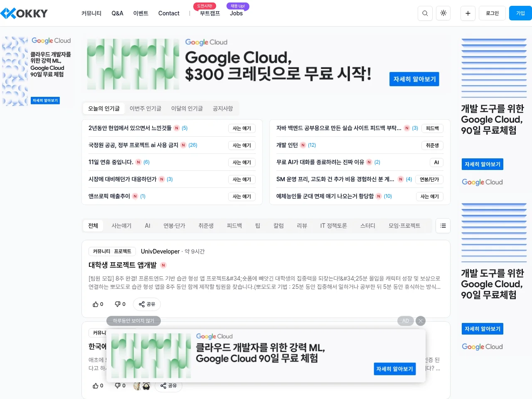The width and height of the screenshot is (532, 399).
Task: Filter by 연봉·단가 category tab
Action: 174,226
